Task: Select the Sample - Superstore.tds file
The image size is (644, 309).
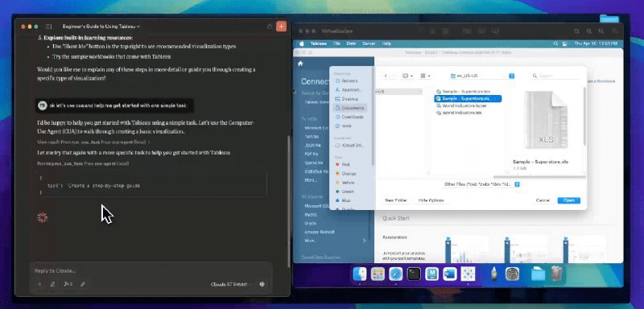Action: 463,91
